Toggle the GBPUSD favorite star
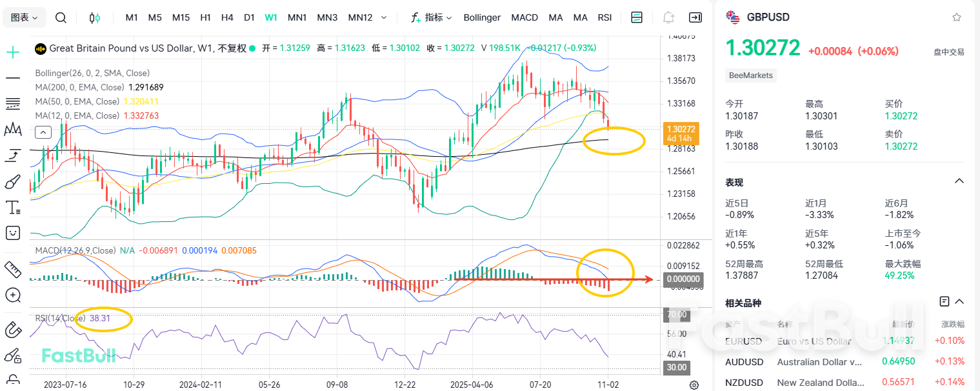This screenshot has height=391, width=980. coord(957,17)
